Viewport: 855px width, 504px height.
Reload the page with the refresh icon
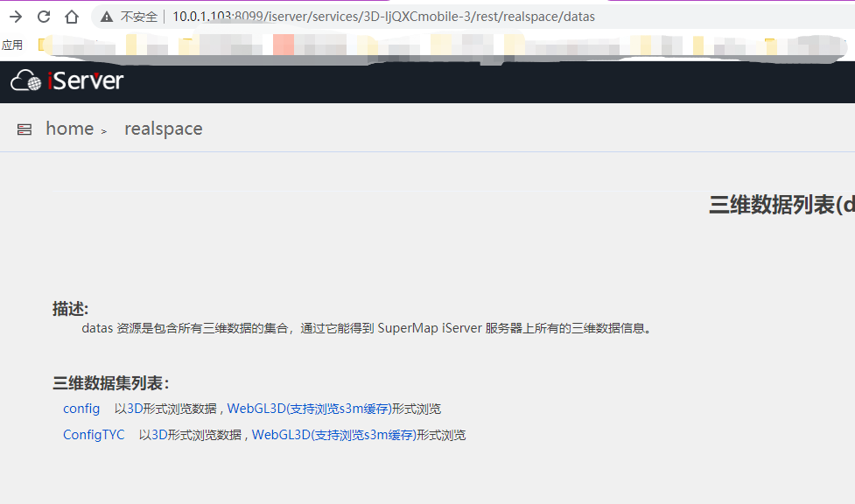[x=44, y=17]
